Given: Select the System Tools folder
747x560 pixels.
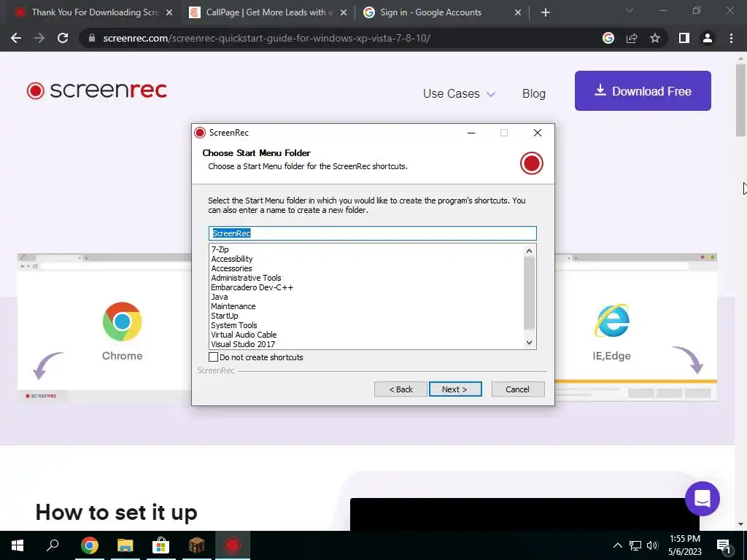Looking at the screenshot, I should [x=234, y=326].
